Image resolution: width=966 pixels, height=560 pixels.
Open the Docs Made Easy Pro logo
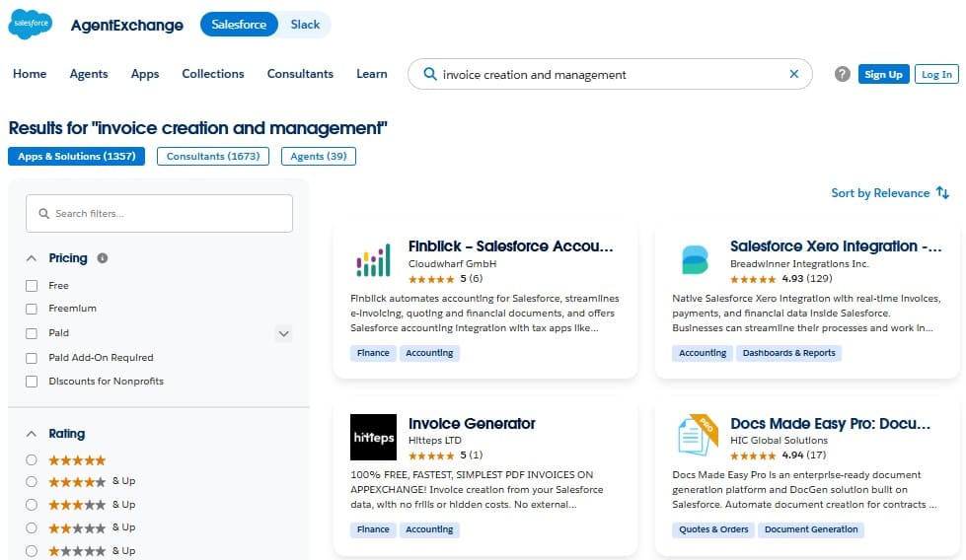tap(698, 435)
